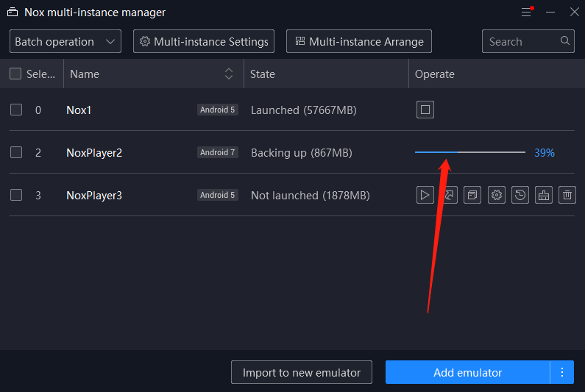Open settings gear for NoxPlayer3
The width and height of the screenshot is (585, 392).
[496, 195]
